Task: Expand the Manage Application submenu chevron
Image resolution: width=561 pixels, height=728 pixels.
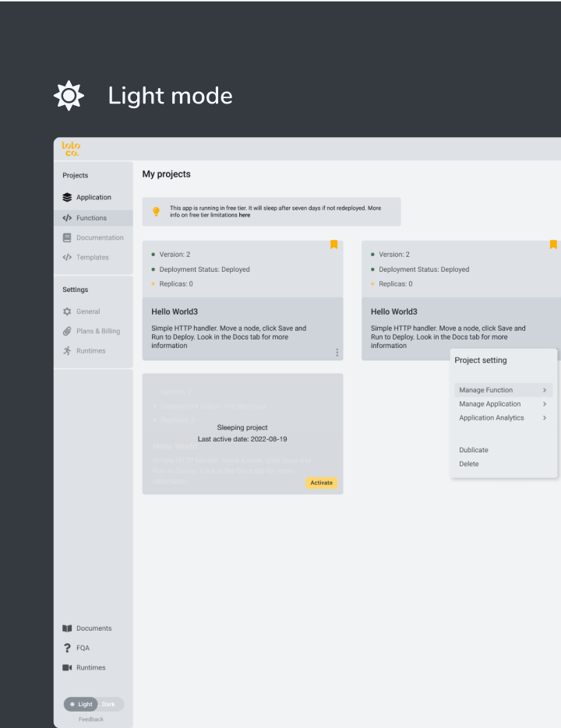Action: pos(544,404)
